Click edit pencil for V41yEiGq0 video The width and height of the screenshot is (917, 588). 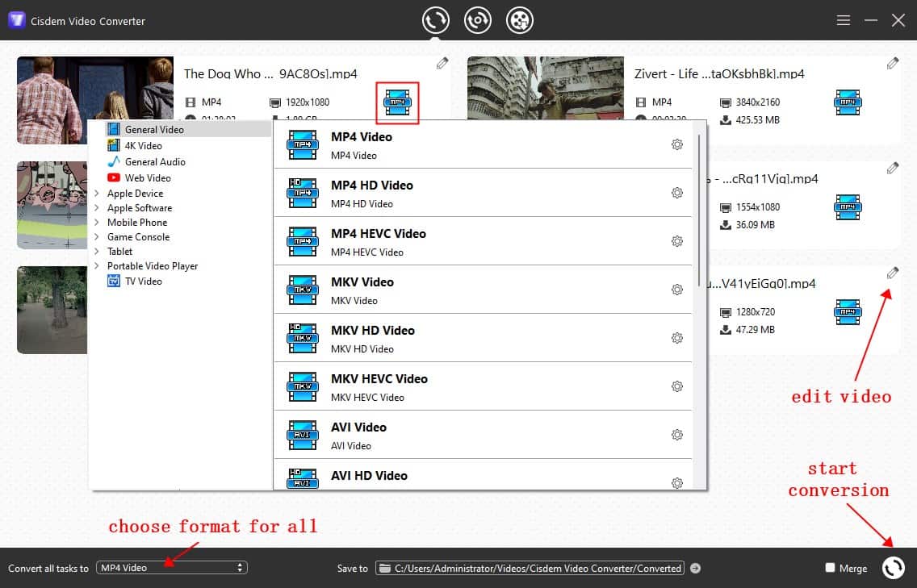click(893, 273)
